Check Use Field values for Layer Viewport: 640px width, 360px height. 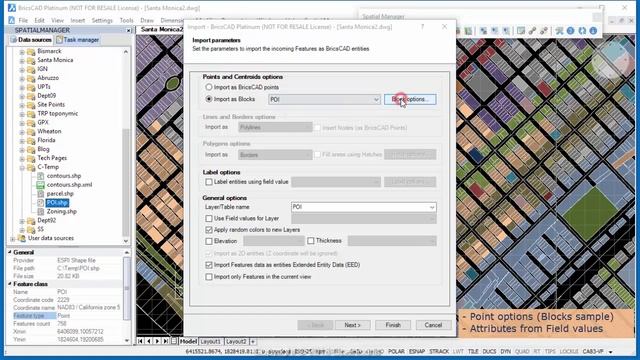click(209, 219)
